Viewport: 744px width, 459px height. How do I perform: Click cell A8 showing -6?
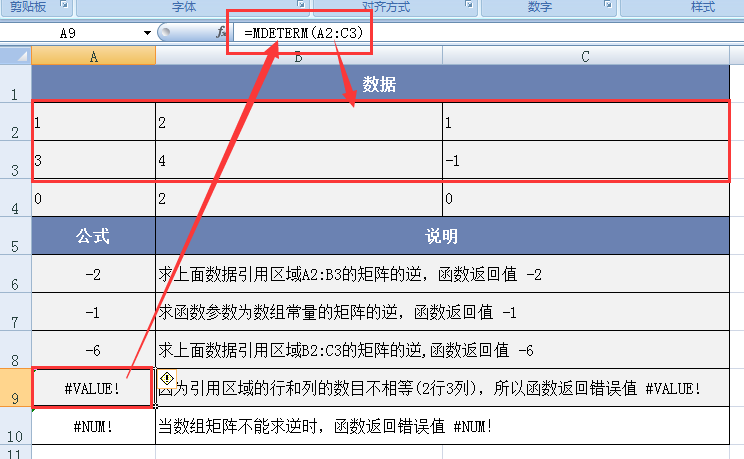(x=93, y=350)
